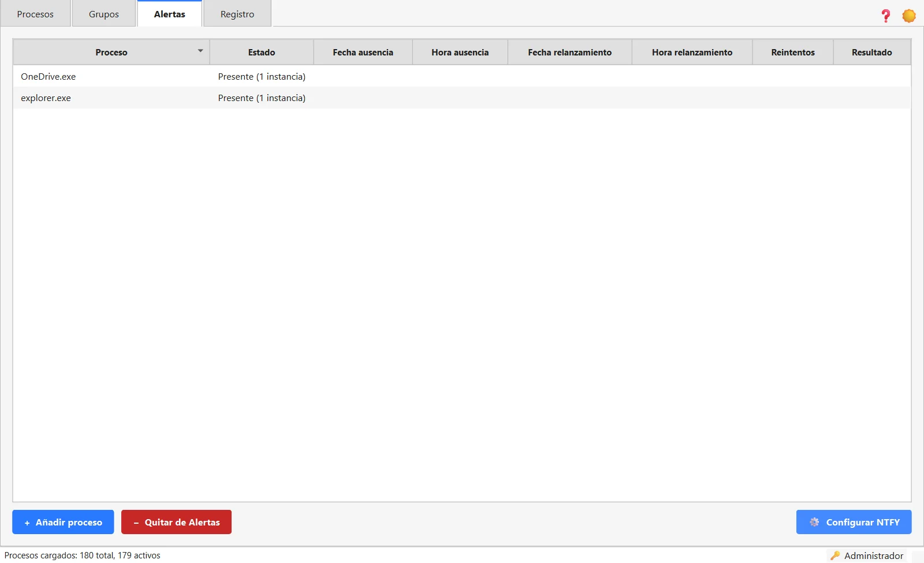Image resolution: width=924 pixels, height=563 pixels.
Task: Click the key icon beside Administrador
Action: pyautogui.click(x=835, y=555)
